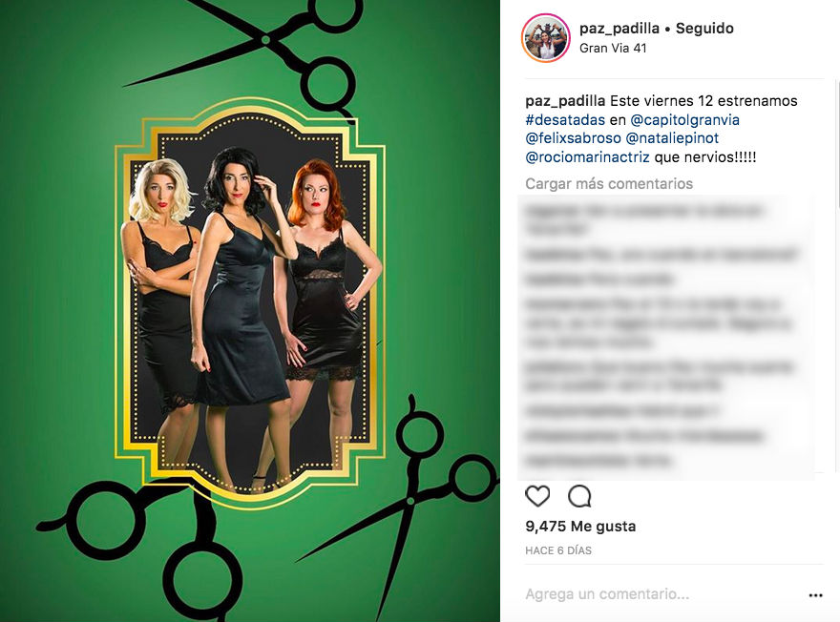Open the #desatadas hashtag
The width and height of the screenshot is (840, 622).
(565, 120)
